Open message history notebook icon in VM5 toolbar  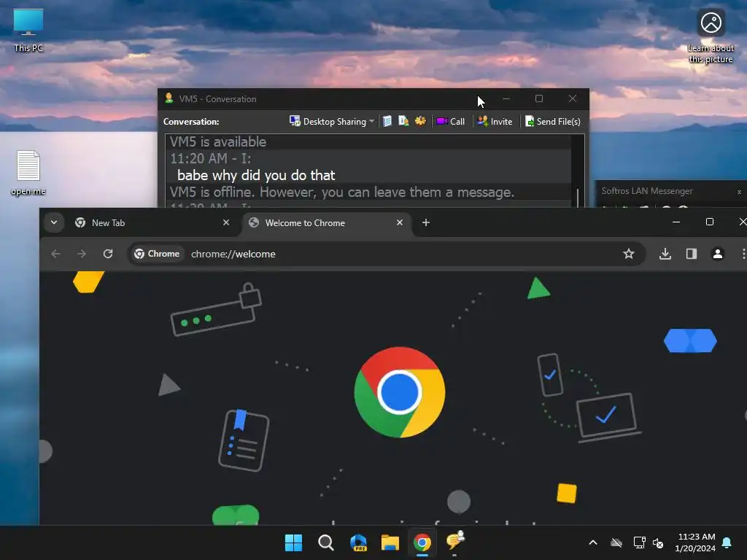[x=387, y=122]
